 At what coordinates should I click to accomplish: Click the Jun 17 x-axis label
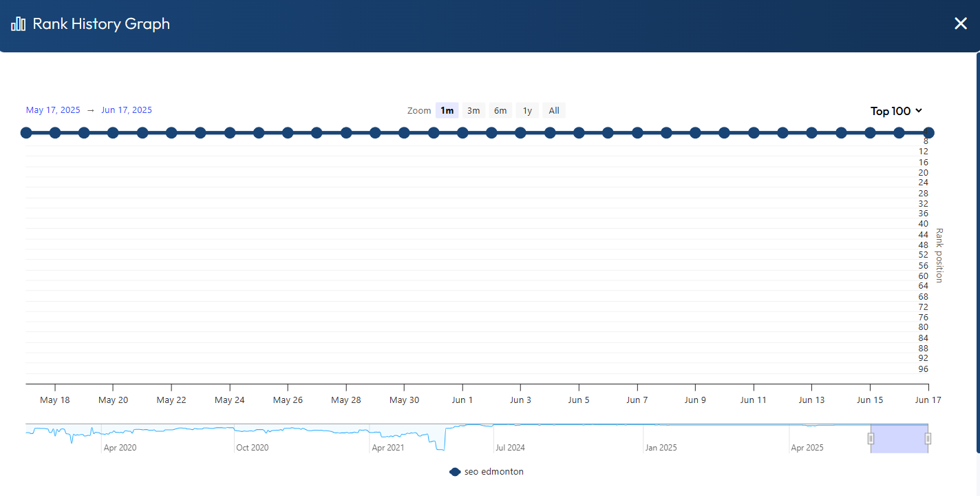(928, 400)
